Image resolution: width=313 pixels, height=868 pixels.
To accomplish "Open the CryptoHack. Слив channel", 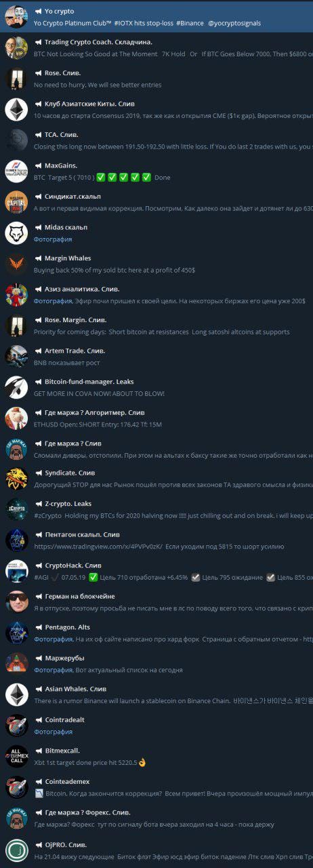I will pyautogui.click(x=156, y=572).
